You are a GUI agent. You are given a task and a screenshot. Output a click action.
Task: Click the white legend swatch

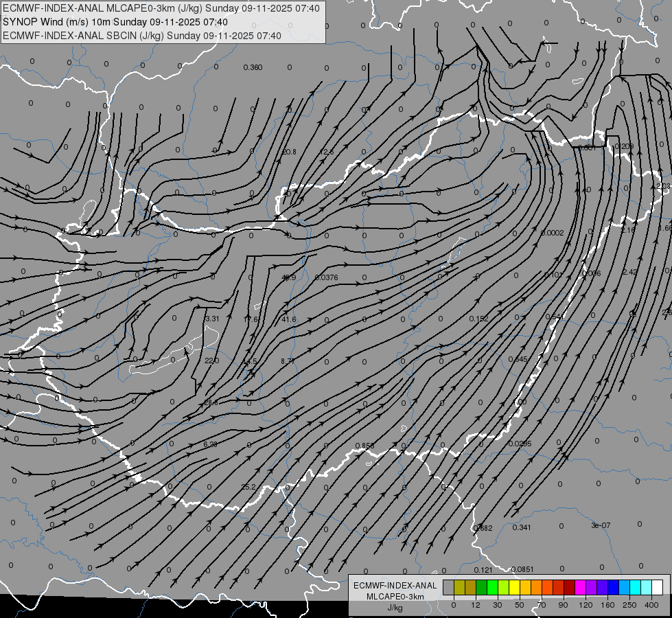[x=658, y=587]
